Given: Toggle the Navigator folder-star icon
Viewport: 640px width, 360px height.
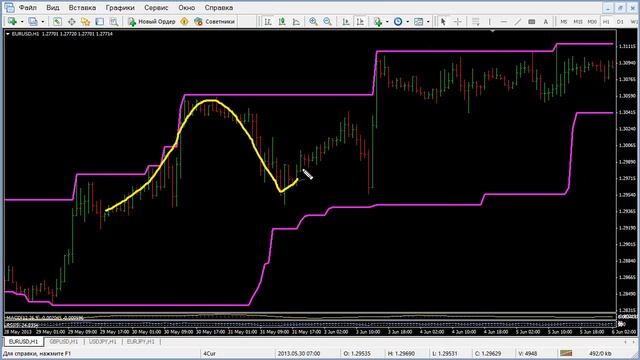Looking at the screenshot, I should click(85, 22).
